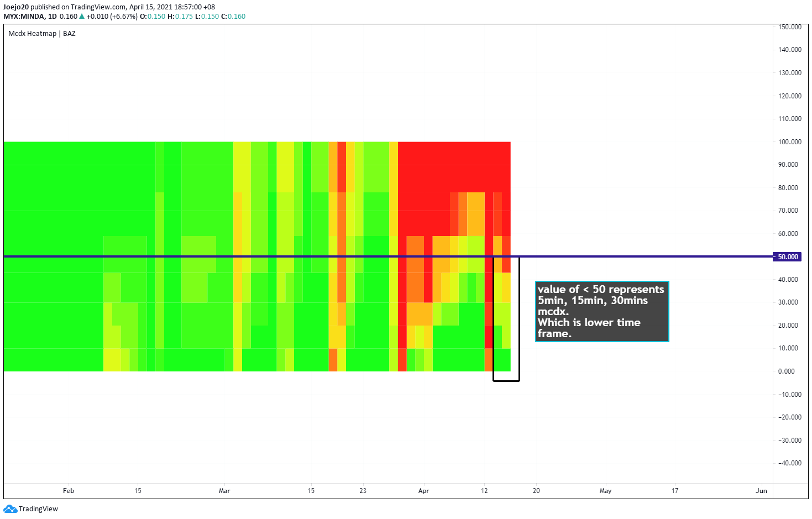Click the 100.000 price axis label
This screenshot has height=519, width=812.
click(789, 142)
